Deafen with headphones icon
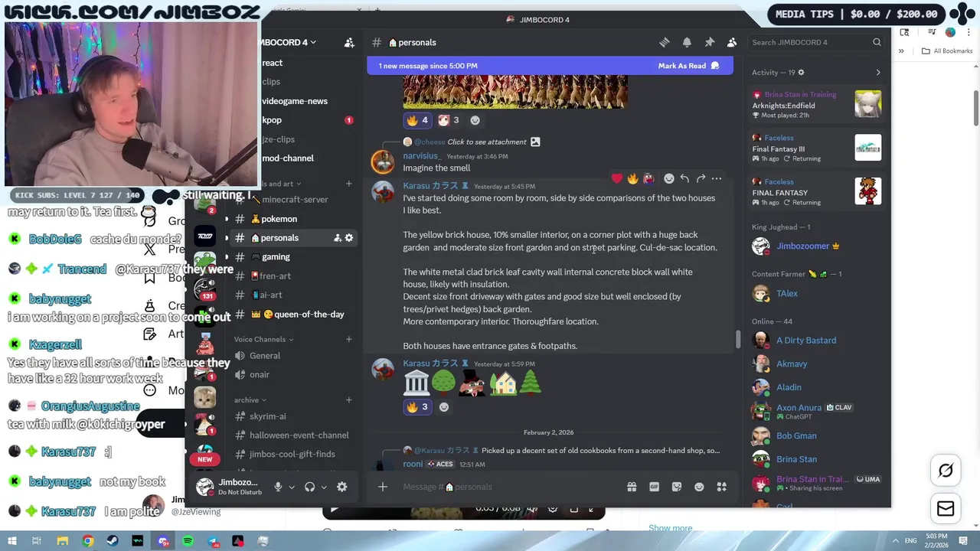The image size is (980, 551). pos(309,487)
